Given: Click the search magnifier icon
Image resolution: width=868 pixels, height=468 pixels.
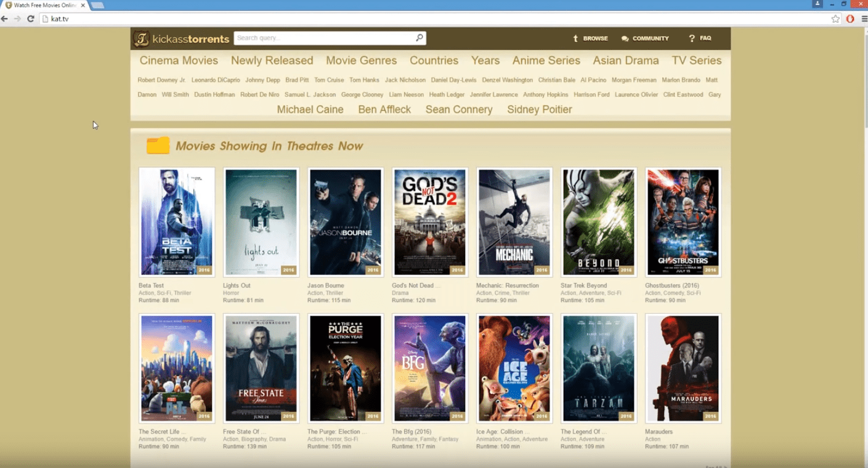Looking at the screenshot, I should click(420, 38).
